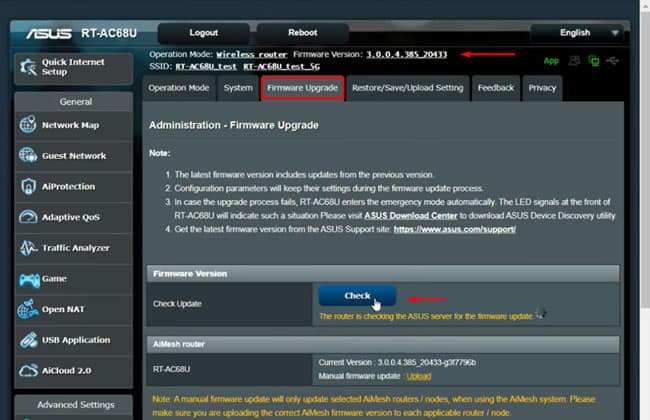Open Adaptive QoS menu label
This screenshot has width=650, height=420.
[71, 217]
